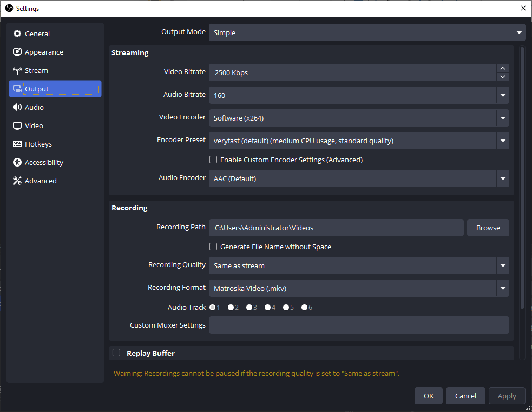Click inside the Custom Muxer Settings field
532x412 pixels.
point(359,325)
